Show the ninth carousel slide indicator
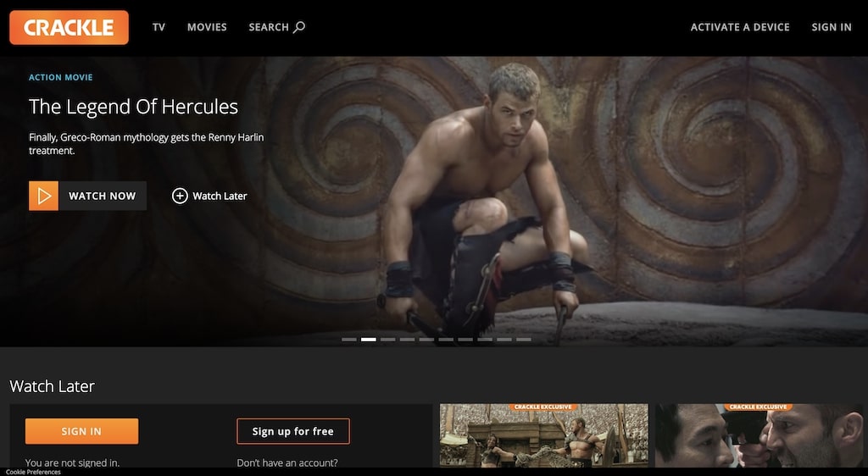Image resolution: width=868 pixels, height=476 pixels. (504, 340)
